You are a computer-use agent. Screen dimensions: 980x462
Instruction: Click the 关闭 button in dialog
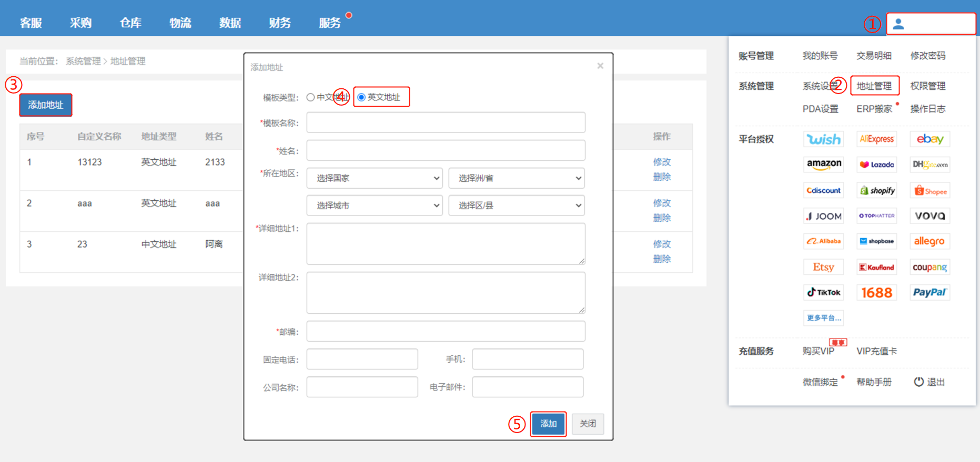tap(588, 424)
